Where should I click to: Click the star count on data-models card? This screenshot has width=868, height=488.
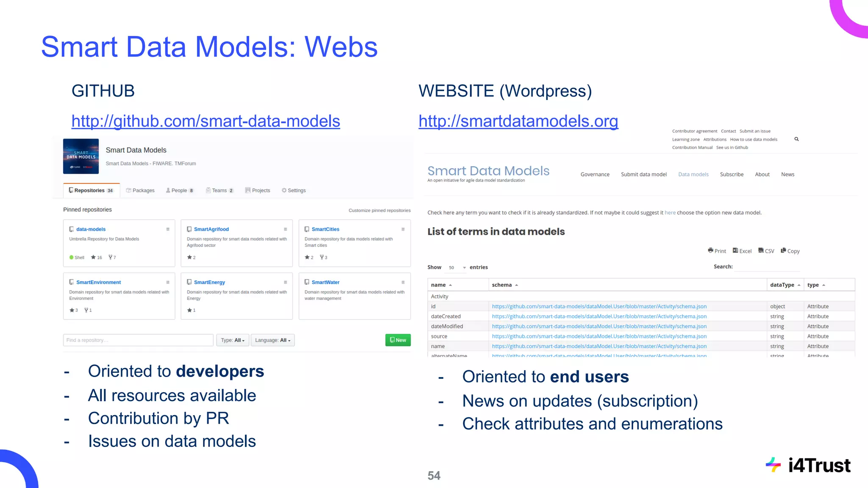[x=97, y=258]
